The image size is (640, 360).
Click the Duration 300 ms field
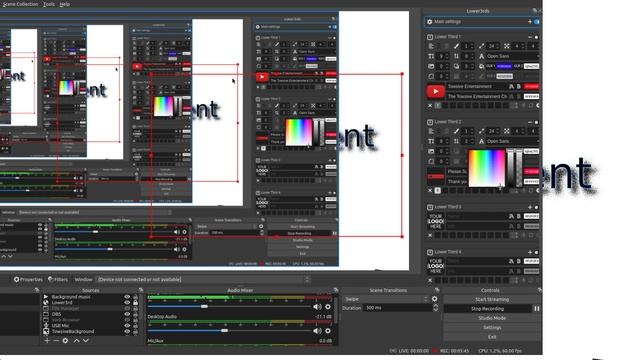(x=397, y=308)
